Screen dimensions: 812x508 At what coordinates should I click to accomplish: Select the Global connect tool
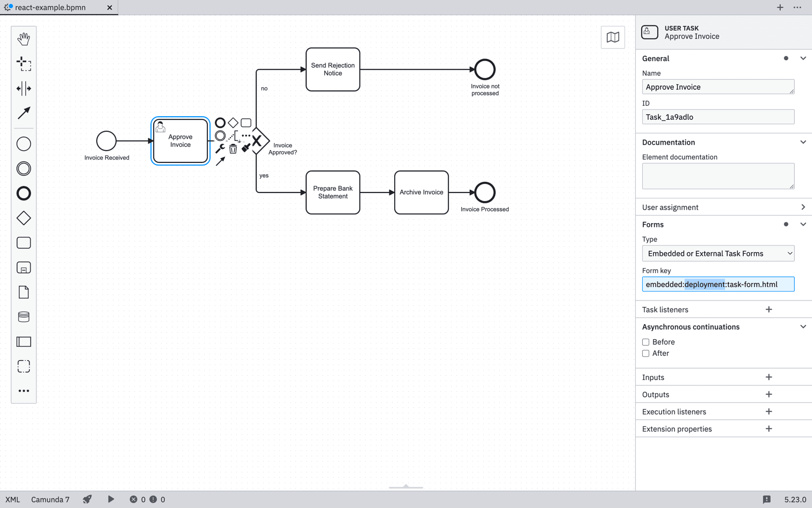(x=24, y=113)
